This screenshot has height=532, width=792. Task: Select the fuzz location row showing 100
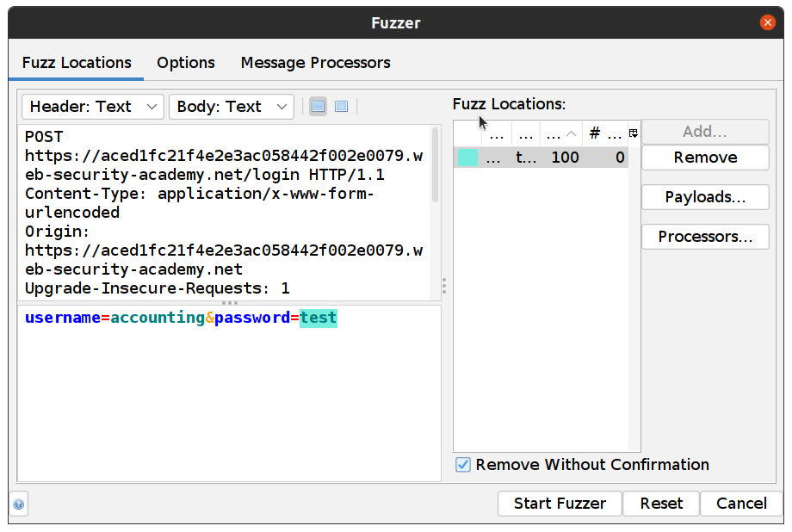coord(566,158)
